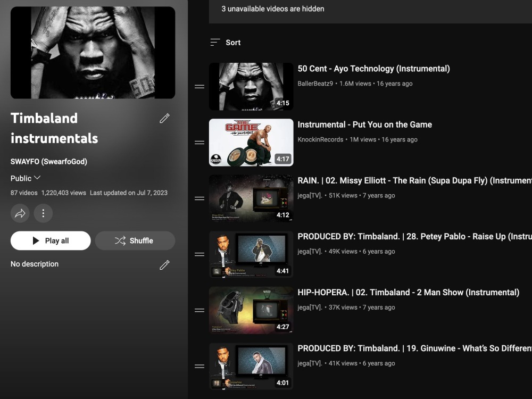Open Ginuwine - What's So Different title
Image resolution: width=532 pixels, height=399 pixels.
point(414,348)
